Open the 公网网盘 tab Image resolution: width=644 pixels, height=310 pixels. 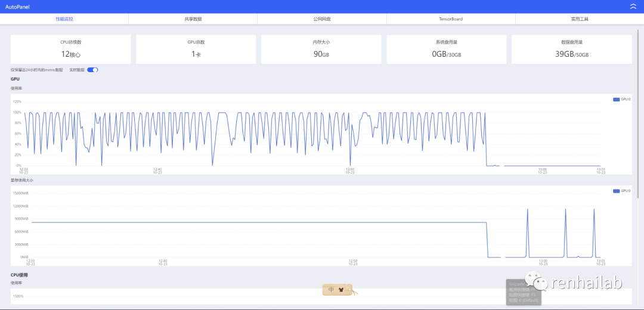pyautogui.click(x=322, y=19)
